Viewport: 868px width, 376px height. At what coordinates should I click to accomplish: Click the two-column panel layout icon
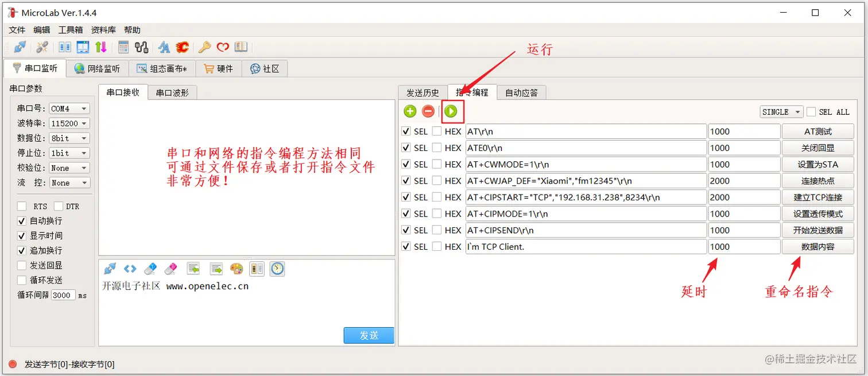click(x=65, y=47)
